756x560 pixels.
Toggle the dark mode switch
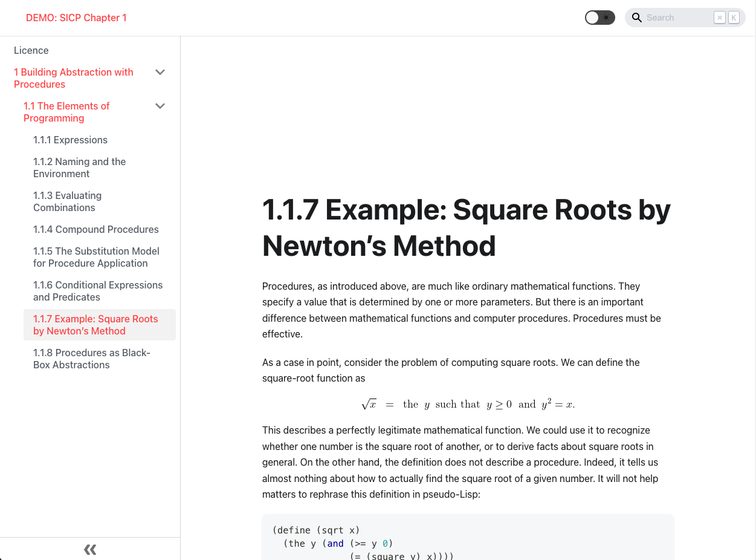click(x=600, y=18)
